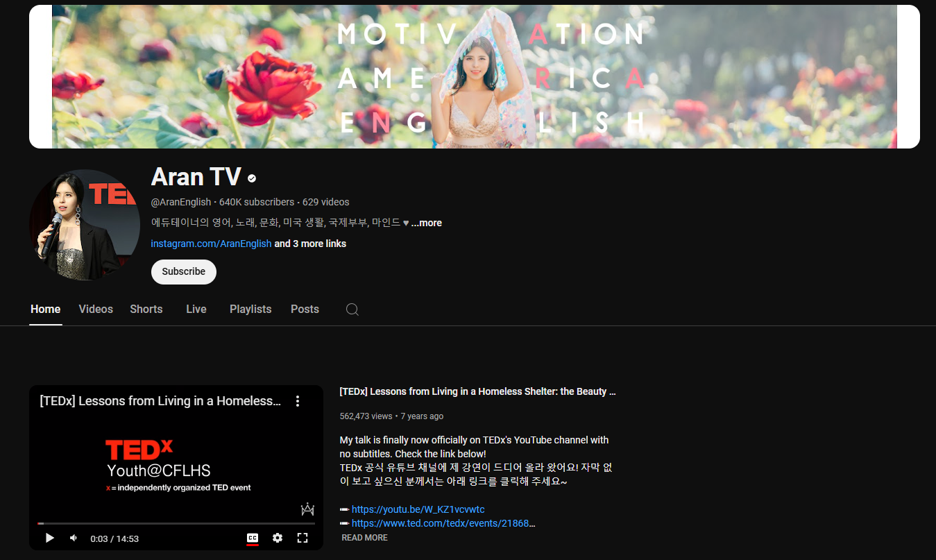Open the Home tab
Screen dimensions: 936x560
pyautogui.click(x=46, y=309)
